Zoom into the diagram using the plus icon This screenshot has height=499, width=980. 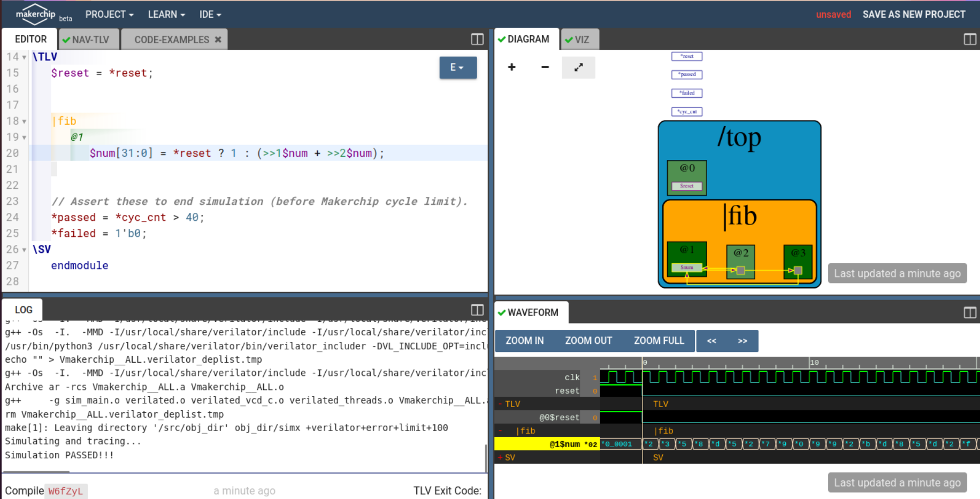click(511, 67)
